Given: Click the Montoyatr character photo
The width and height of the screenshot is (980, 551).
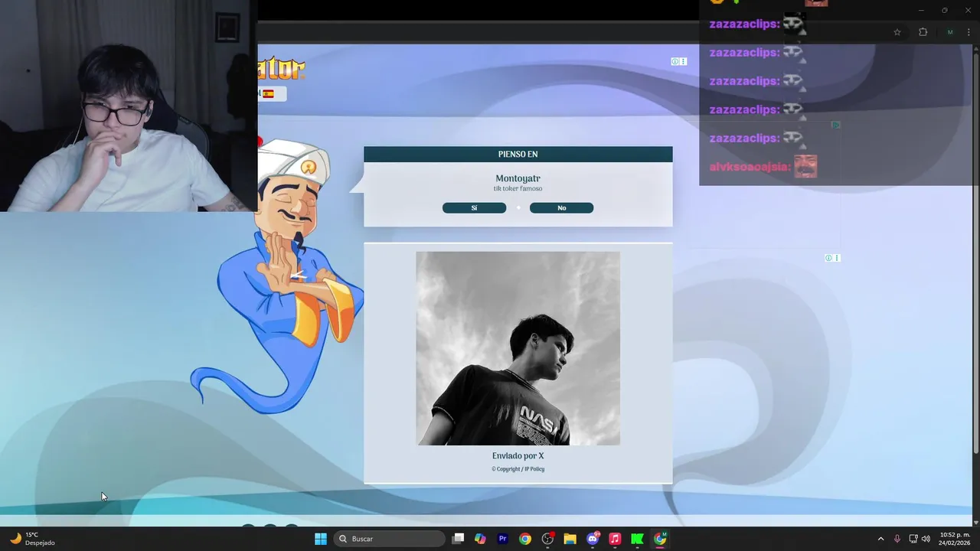Looking at the screenshot, I should click(518, 348).
